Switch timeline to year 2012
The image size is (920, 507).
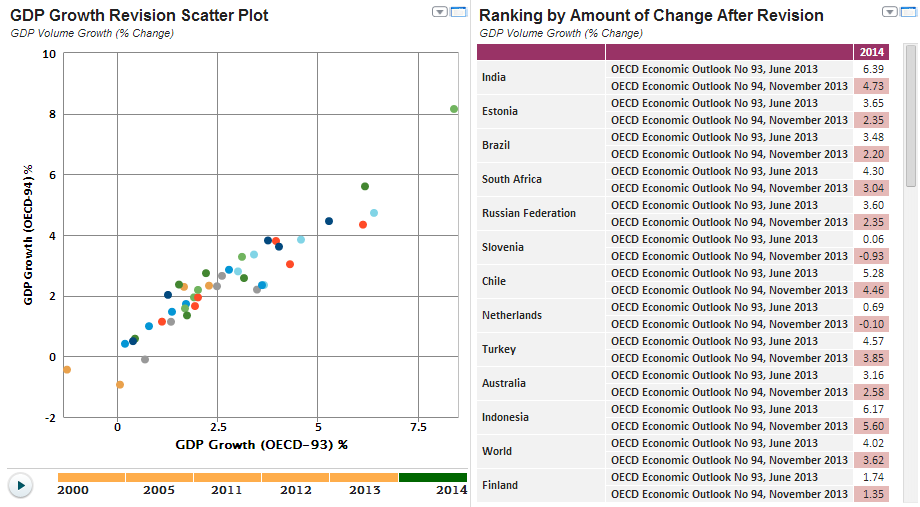point(295,478)
